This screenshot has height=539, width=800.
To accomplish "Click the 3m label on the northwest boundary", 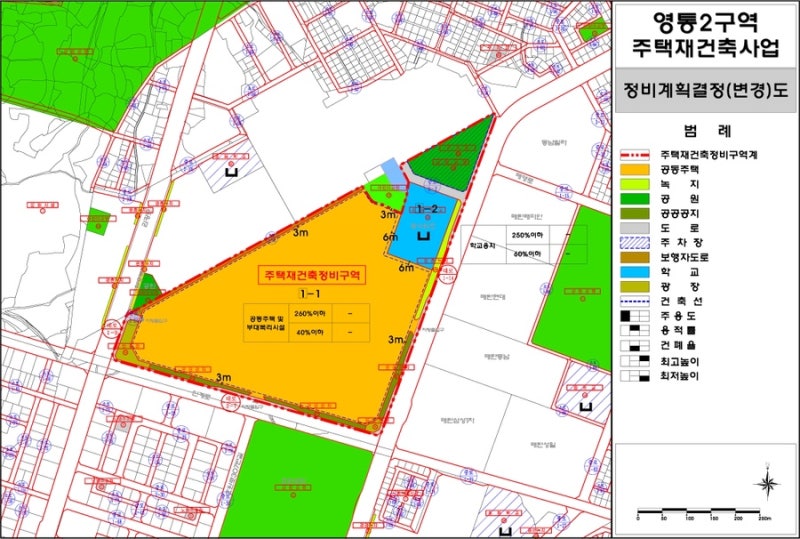I will click(301, 233).
